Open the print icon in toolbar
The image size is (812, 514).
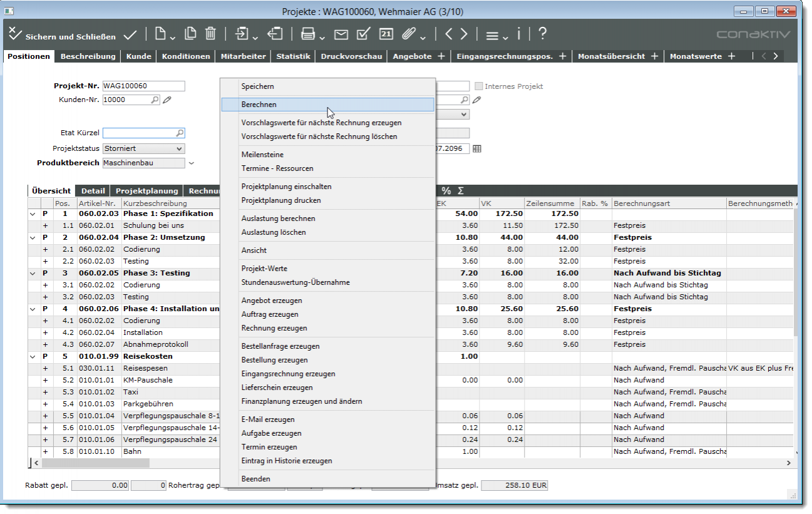click(307, 34)
